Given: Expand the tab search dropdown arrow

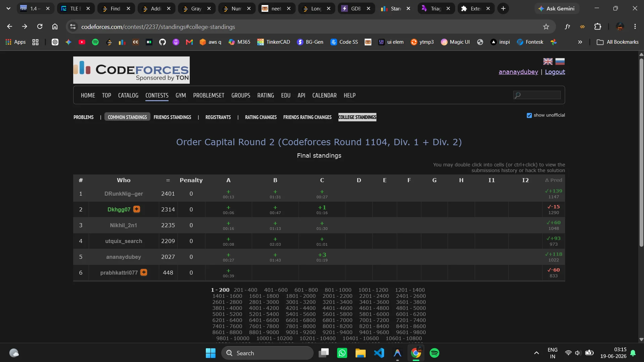Looking at the screenshot, I should tap(8, 8).
